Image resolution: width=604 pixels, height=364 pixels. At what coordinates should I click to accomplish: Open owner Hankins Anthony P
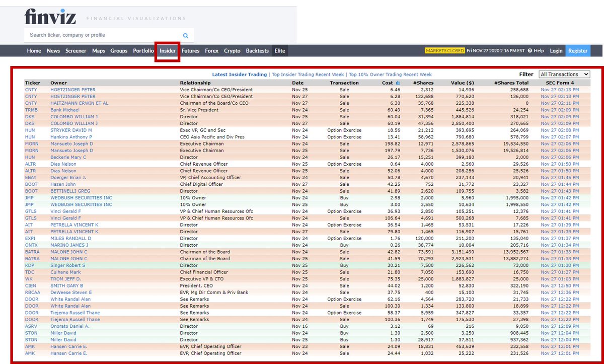[71, 137]
